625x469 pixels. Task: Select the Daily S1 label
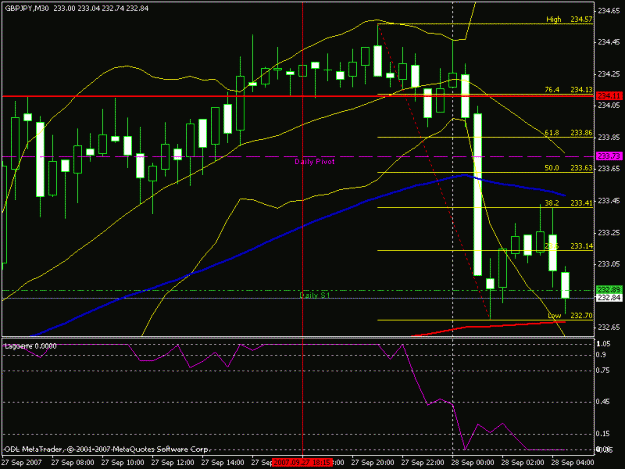314,295
